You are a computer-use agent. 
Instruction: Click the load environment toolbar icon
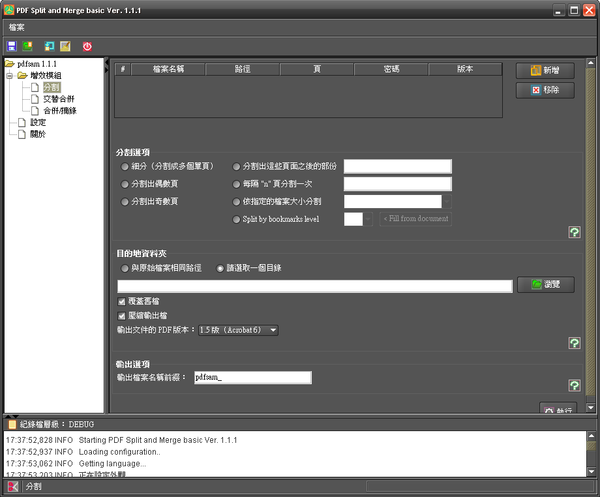[27, 46]
